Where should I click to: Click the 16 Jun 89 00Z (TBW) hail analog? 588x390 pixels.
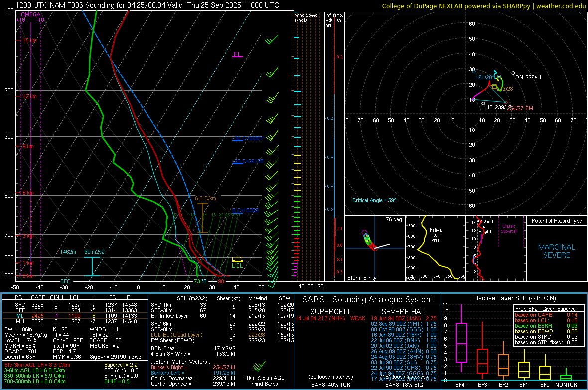pos(404,335)
